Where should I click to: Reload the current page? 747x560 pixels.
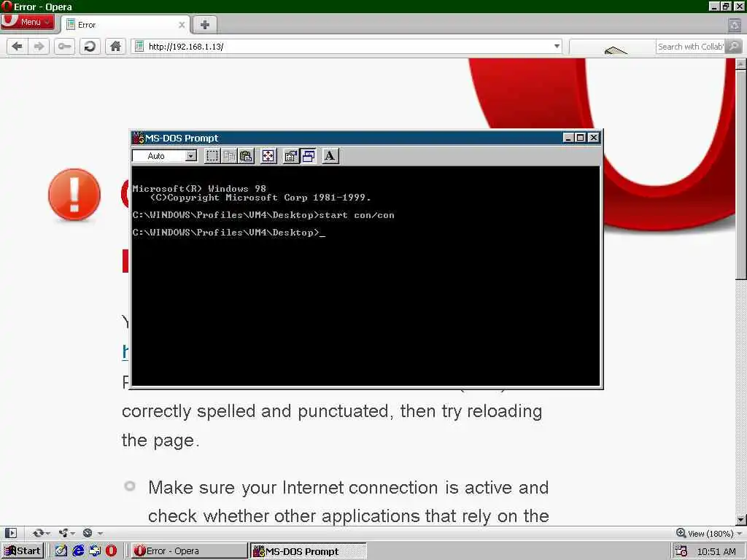pos(90,46)
